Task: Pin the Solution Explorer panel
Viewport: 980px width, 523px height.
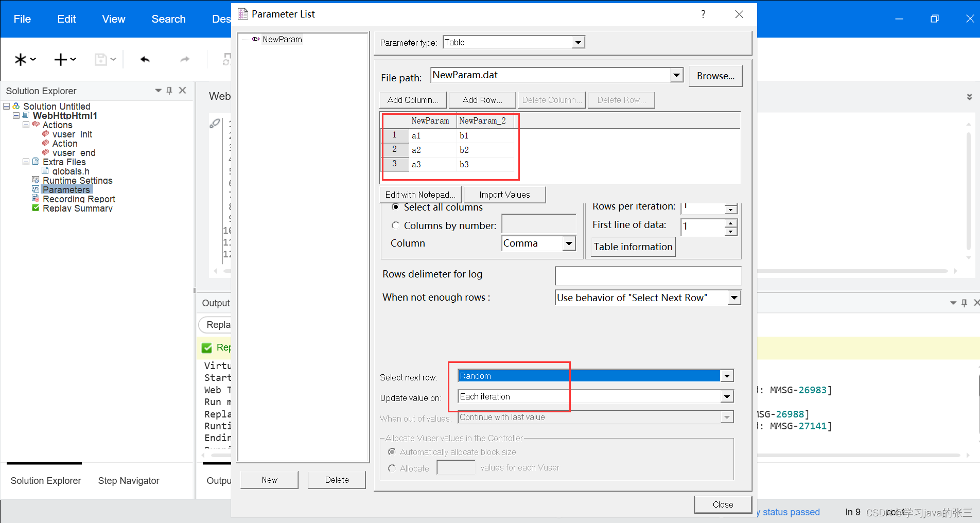Action: [x=169, y=90]
